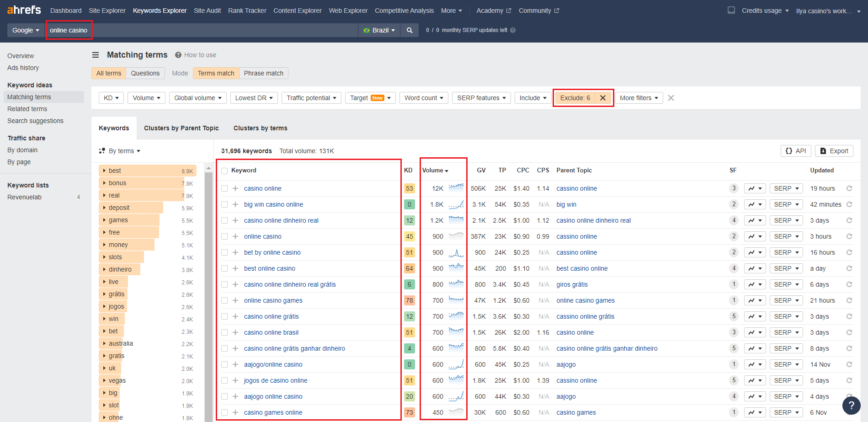The image size is (868, 422).
Task: Select the checkbox for bet by online casino
Action: tap(224, 252)
